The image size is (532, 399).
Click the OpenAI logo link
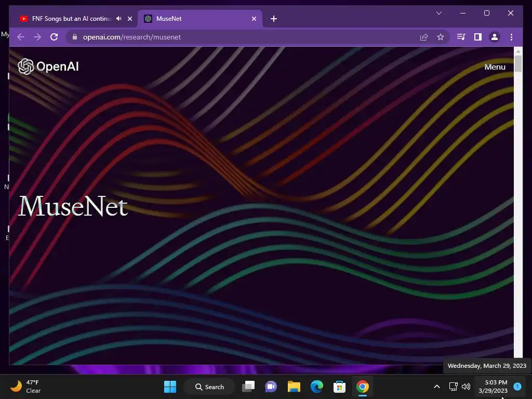coord(48,66)
